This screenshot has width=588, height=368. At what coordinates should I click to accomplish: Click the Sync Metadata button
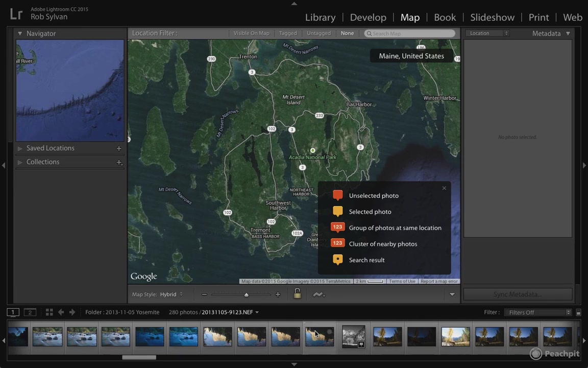pyautogui.click(x=518, y=294)
